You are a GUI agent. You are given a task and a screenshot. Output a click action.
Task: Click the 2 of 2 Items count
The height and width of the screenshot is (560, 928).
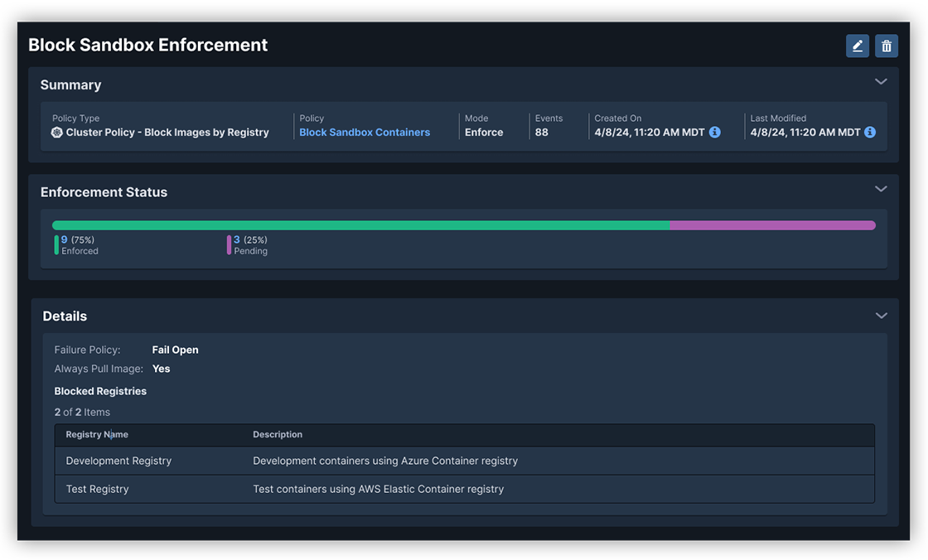point(82,412)
